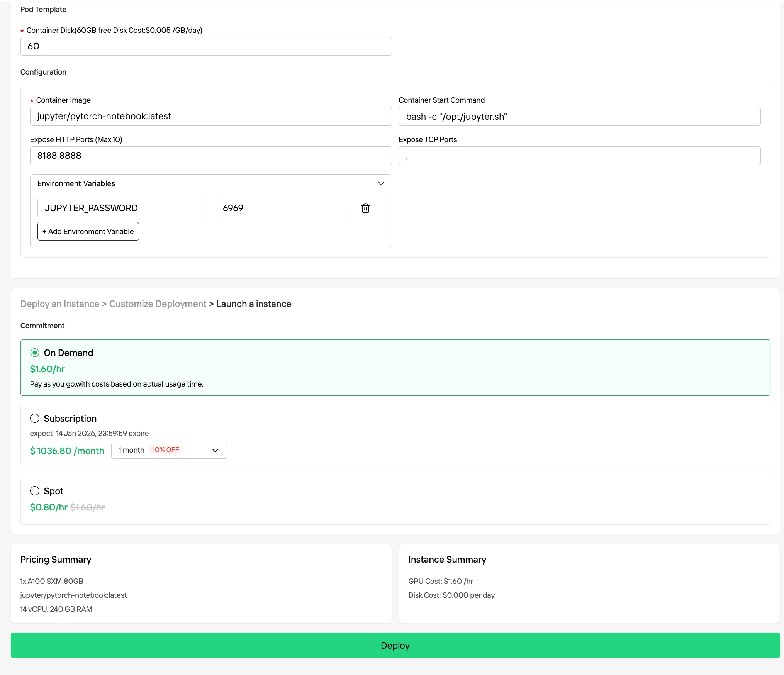
Task: Click the struck-through $1.60/hr Spot price
Action: tap(87, 507)
